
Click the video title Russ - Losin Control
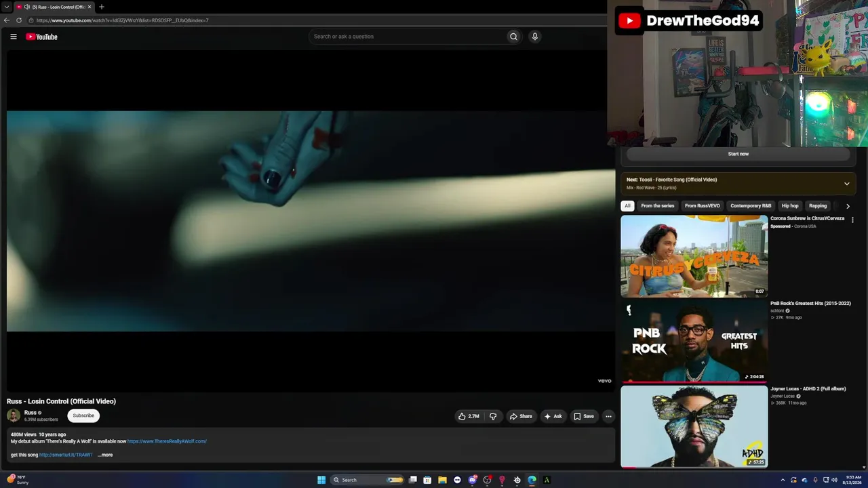pos(61,401)
